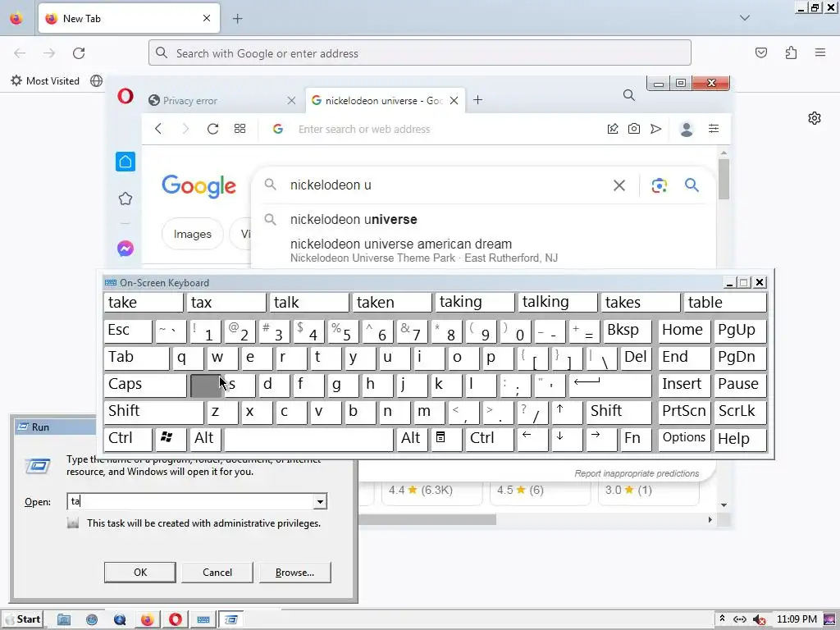This screenshot has width=840, height=630.
Task: Click Google blue search magnifier
Action: click(x=692, y=185)
